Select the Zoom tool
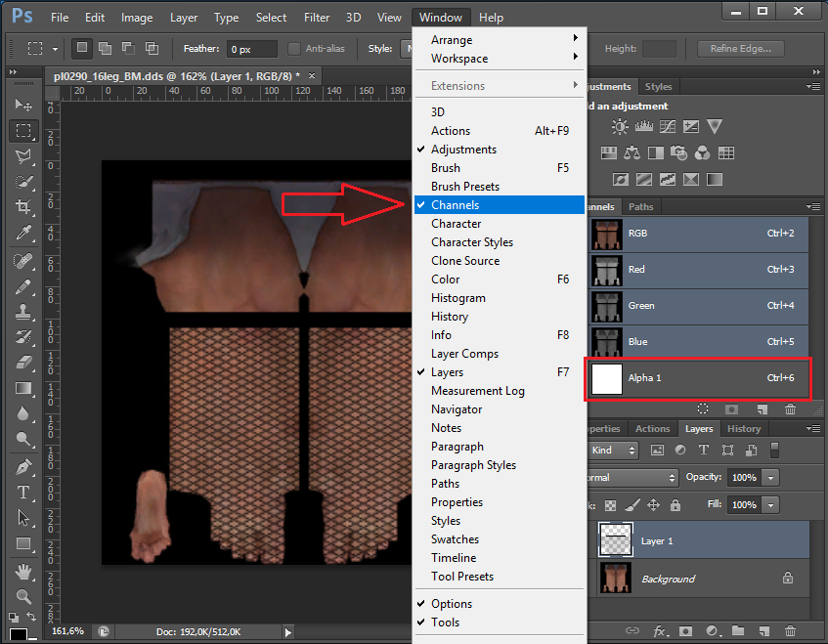The image size is (828, 644). 23,597
